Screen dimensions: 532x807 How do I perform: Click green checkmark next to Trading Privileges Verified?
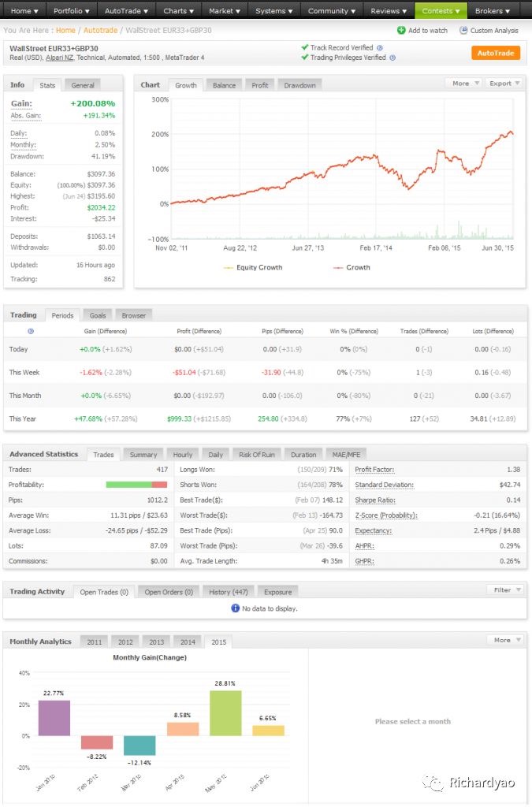[x=305, y=58]
